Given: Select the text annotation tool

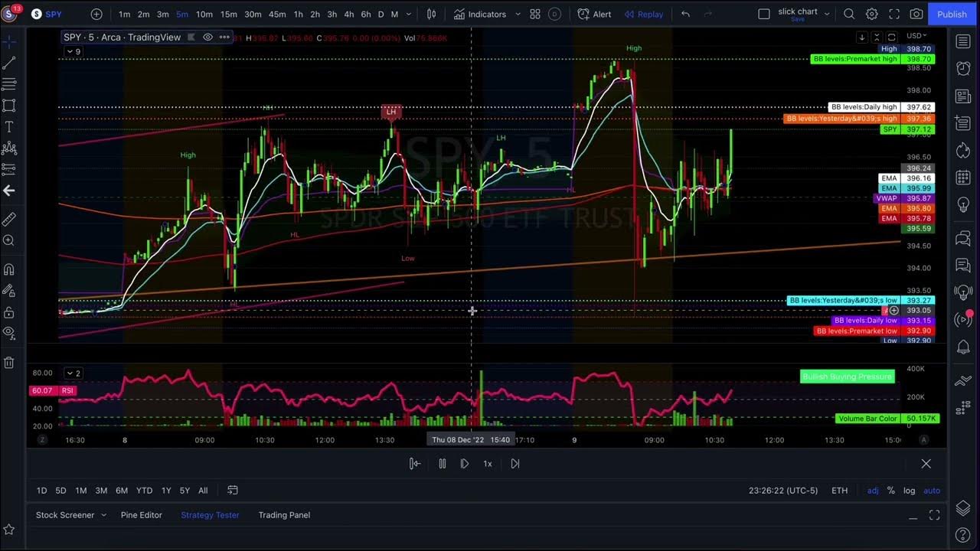Looking at the screenshot, I should click(x=9, y=126).
